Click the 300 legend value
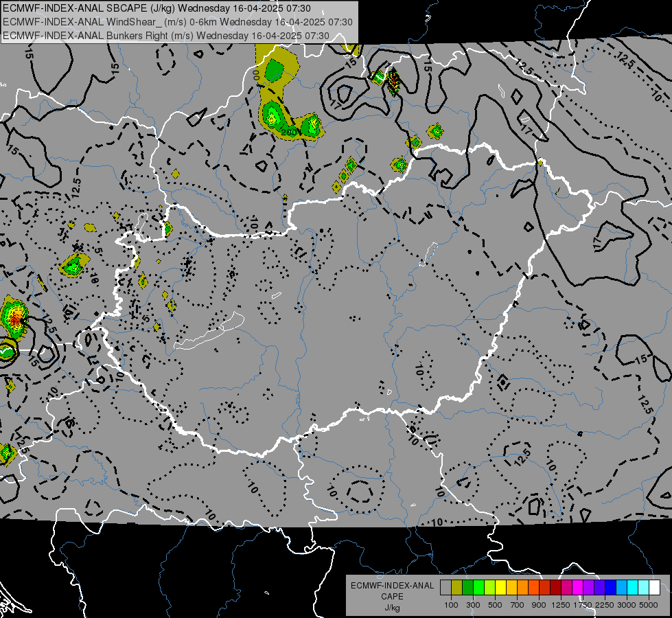This screenshot has width=672, height=618. pos(473,605)
